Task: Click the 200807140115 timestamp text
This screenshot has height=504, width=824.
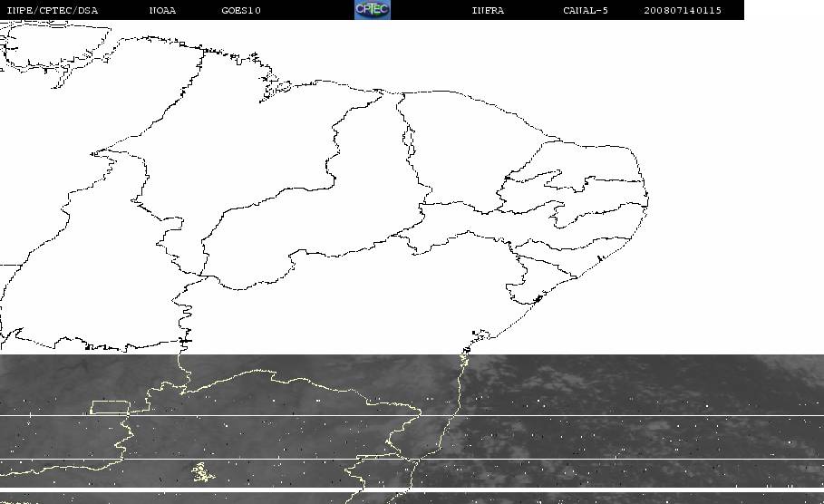Action: [683, 11]
